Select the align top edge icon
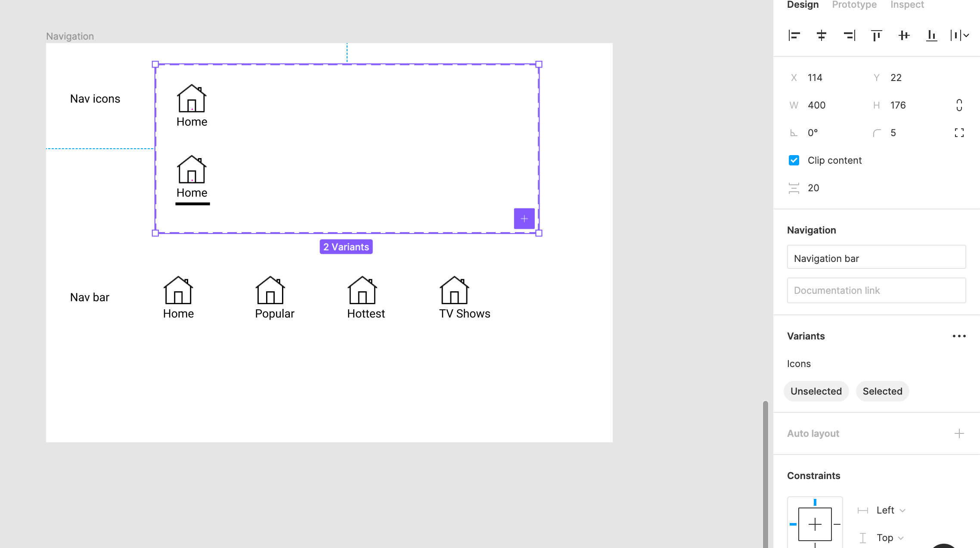The width and height of the screenshot is (980, 548). (x=876, y=36)
